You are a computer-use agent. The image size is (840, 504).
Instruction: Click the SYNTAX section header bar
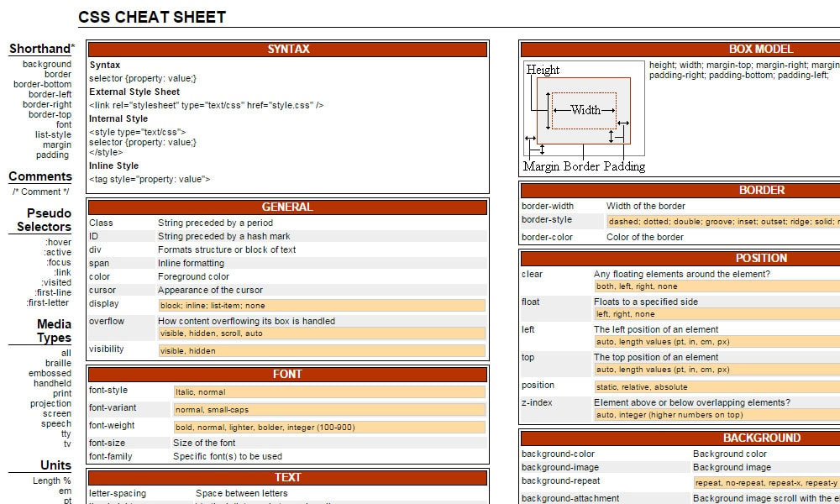[x=288, y=49]
